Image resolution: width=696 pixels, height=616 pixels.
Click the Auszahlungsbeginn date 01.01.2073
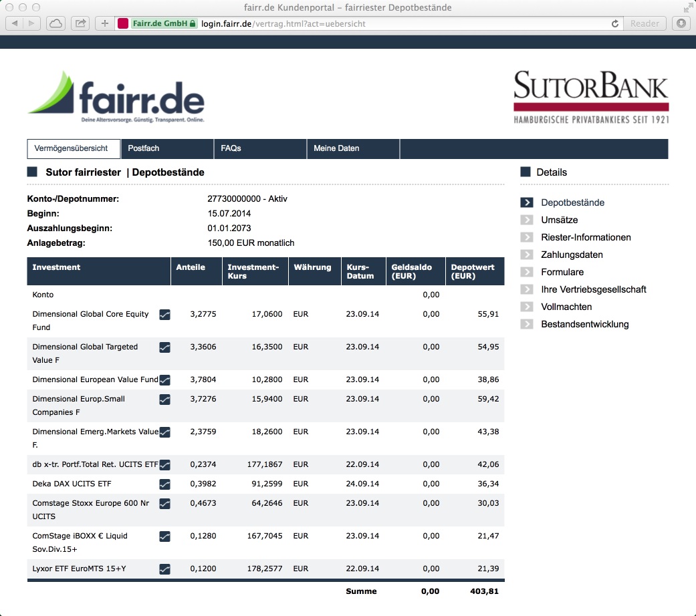pyautogui.click(x=229, y=228)
